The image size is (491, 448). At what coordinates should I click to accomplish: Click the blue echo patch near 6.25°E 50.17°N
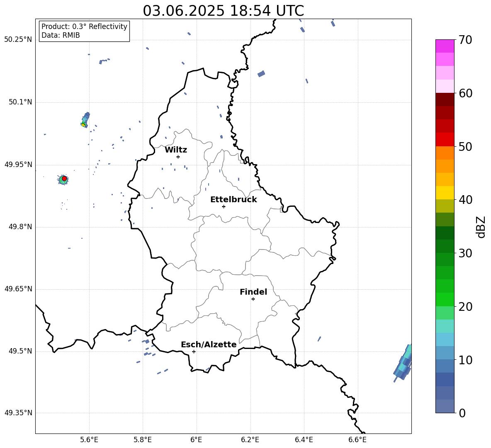[x=261, y=74]
